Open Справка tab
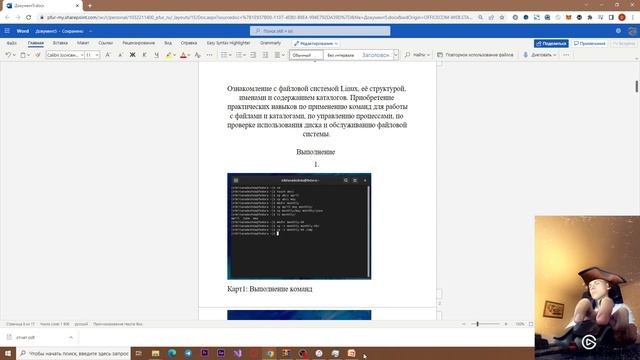640x360 pixels. pos(189,43)
